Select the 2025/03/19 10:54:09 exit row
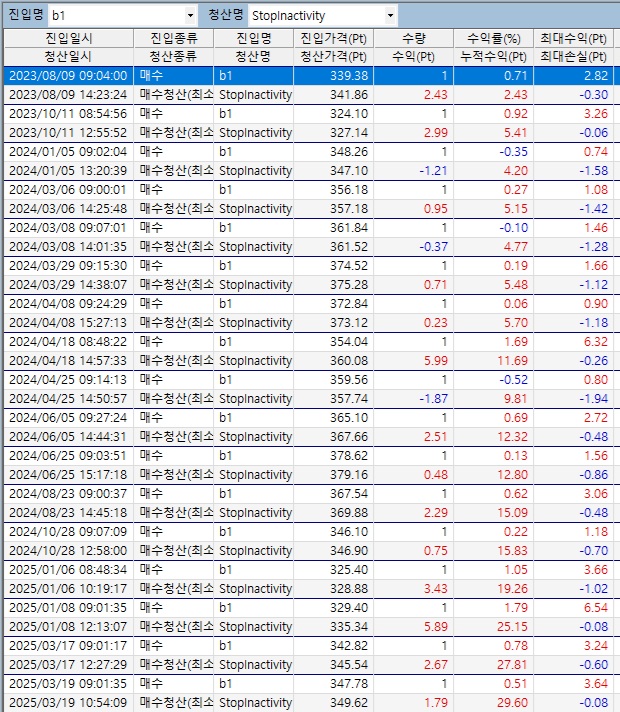 [68, 702]
